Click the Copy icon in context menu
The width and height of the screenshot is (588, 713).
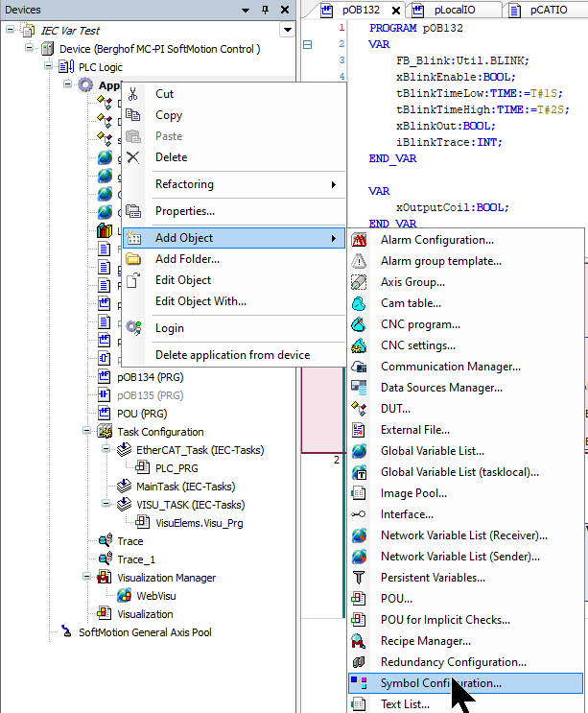pos(132,114)
